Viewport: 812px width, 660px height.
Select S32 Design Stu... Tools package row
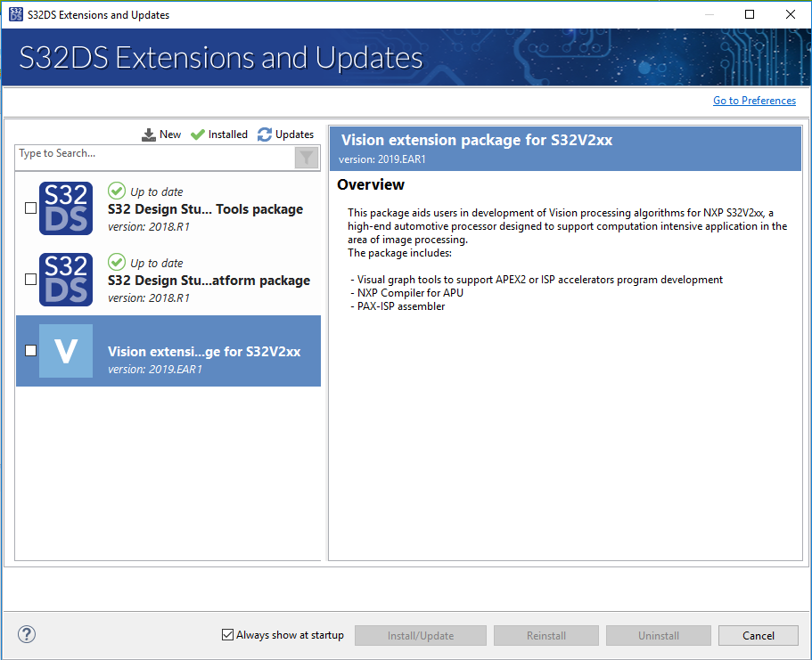[168, 208]
